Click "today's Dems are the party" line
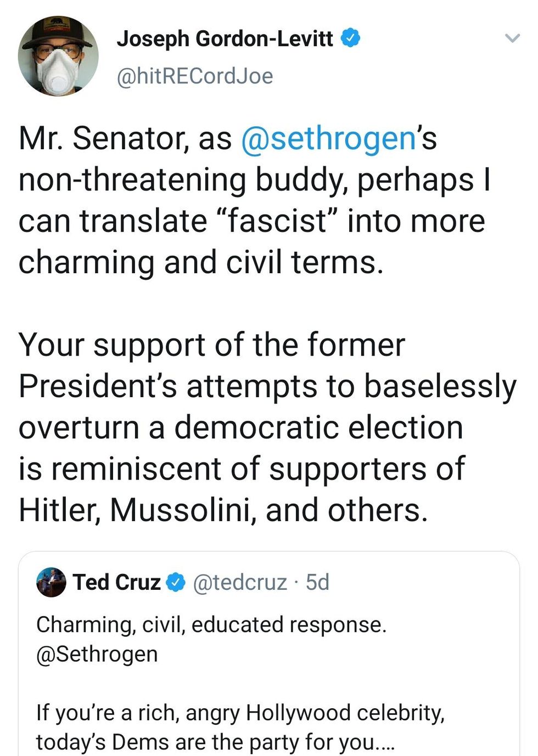Screen dimensions: 538x756 click(215, 742)
